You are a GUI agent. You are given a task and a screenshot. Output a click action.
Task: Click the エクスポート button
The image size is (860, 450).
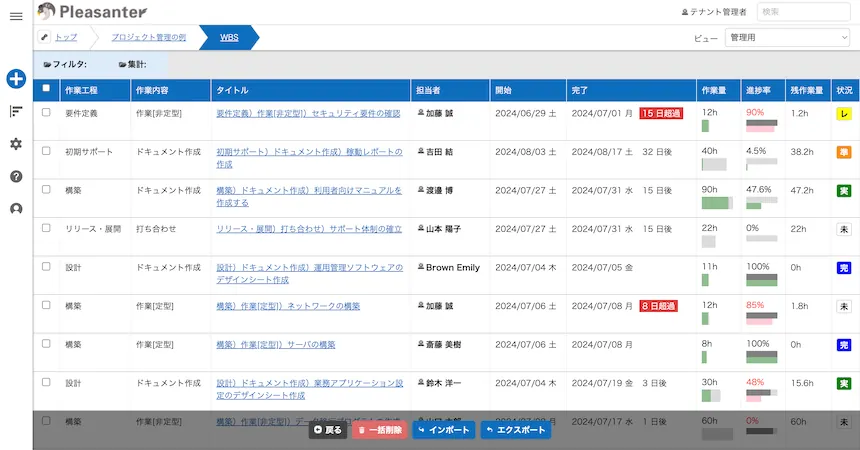point(516,430)
